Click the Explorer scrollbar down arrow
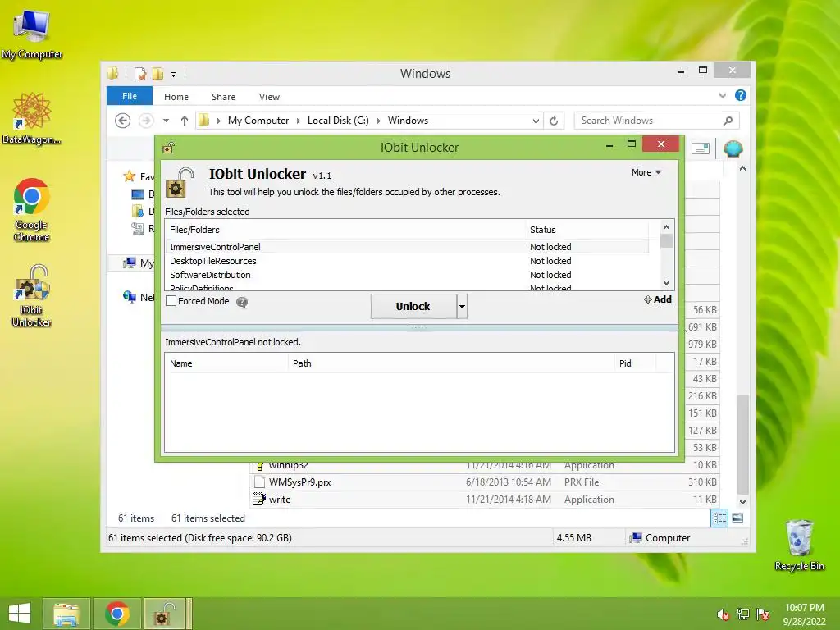 (x=742, y=502)
